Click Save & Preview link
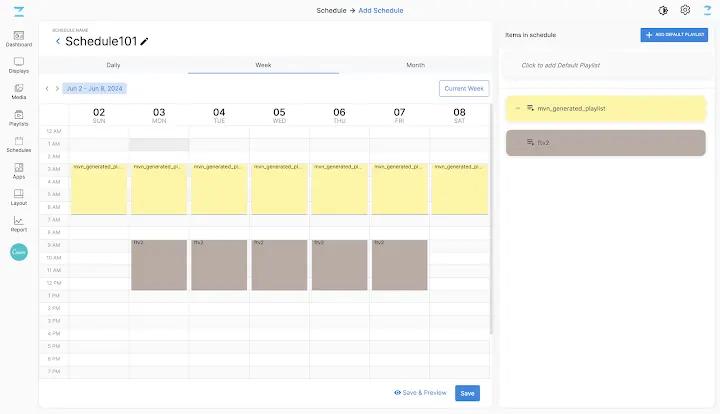The image size is (720, 414). [420, 393]
